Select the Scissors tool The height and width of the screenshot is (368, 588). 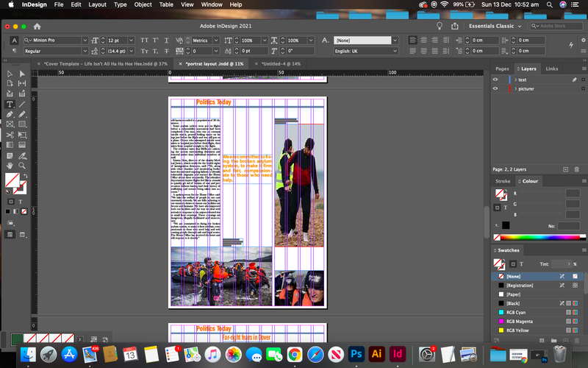[x=10, y=135]
